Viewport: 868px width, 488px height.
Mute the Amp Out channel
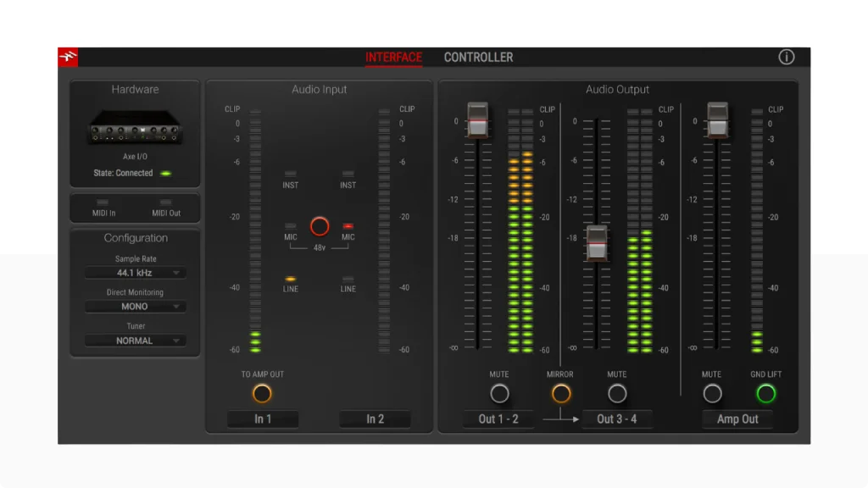(712, 392)
